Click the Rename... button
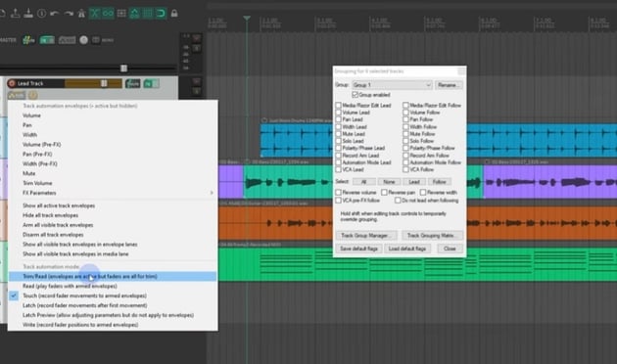Image resolution: width=617 pixels, height=364 pixels. point(449,85)
